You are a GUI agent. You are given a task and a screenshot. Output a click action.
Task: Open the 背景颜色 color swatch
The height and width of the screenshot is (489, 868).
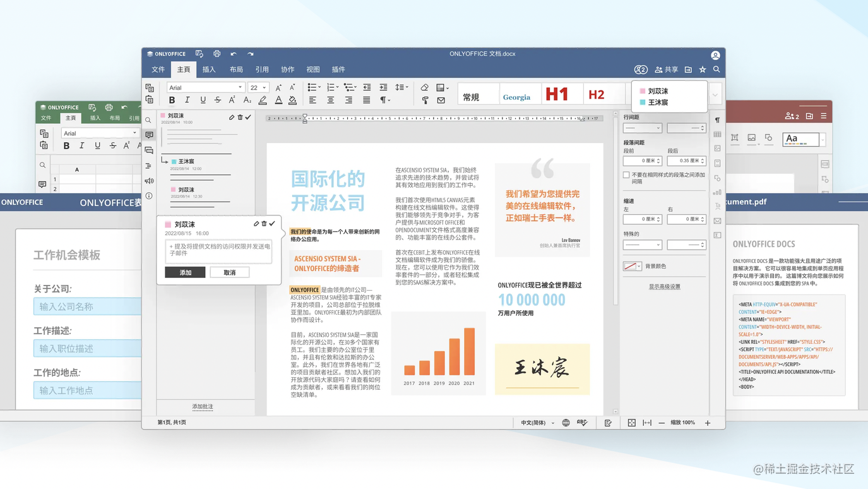(631, 265)
